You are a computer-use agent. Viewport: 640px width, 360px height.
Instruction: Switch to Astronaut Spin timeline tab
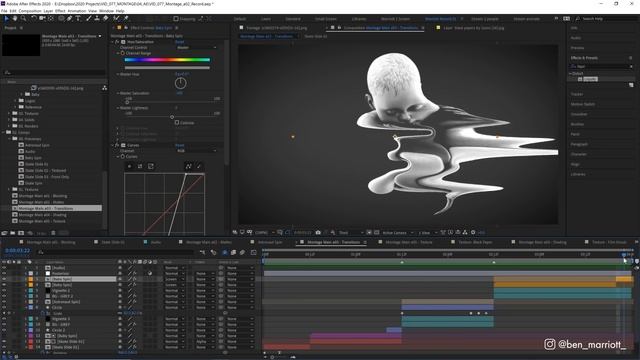pos(270,242)
